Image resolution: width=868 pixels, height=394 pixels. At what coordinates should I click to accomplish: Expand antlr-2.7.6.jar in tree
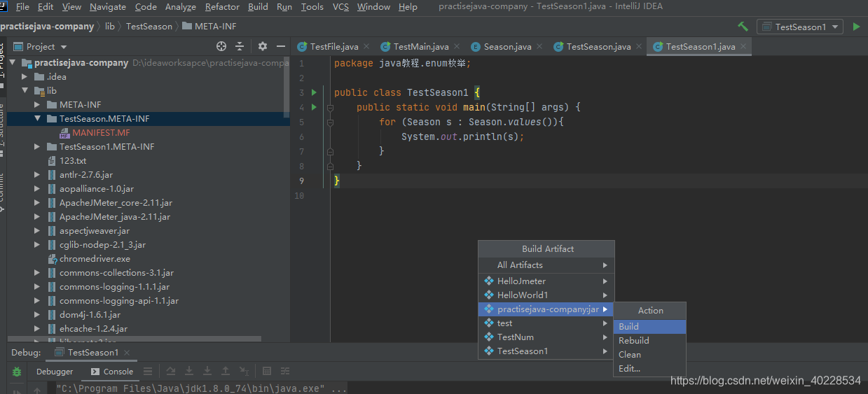click(x=38, y=175)
